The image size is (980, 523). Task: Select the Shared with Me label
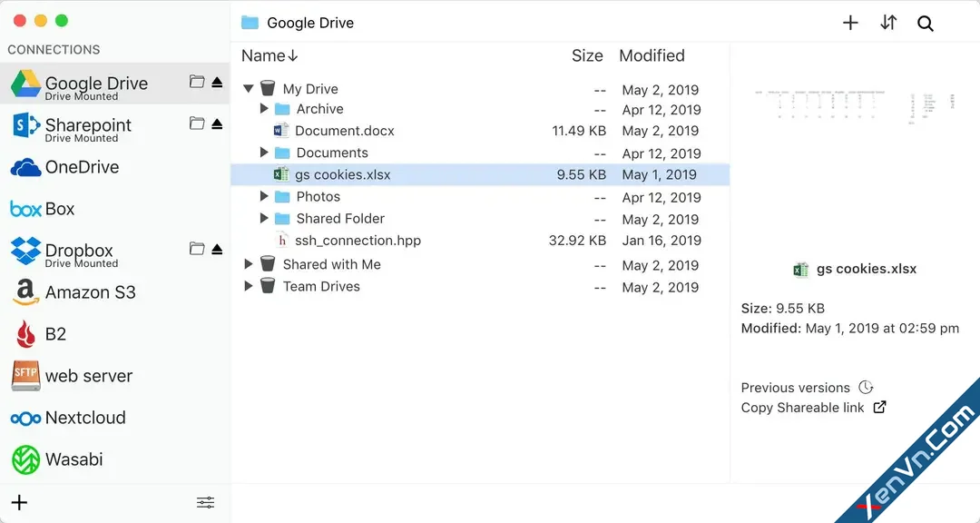(331, 264)
